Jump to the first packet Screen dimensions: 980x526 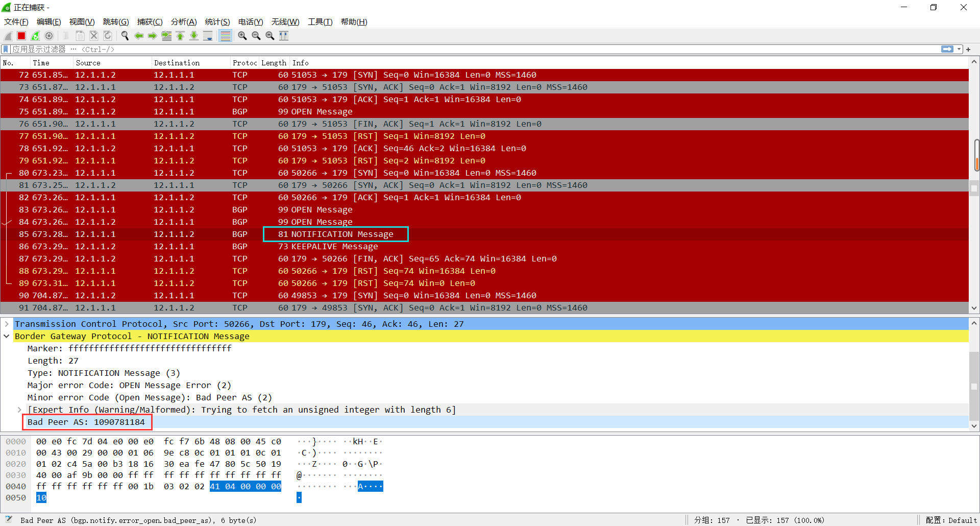180,36
